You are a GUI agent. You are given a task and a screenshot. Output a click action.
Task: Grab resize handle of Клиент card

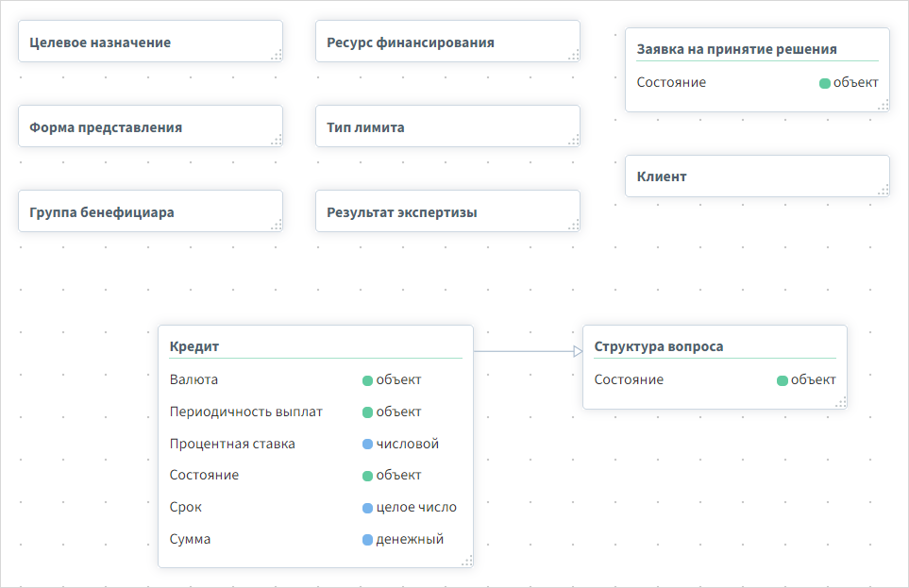[x=884, y=191]
